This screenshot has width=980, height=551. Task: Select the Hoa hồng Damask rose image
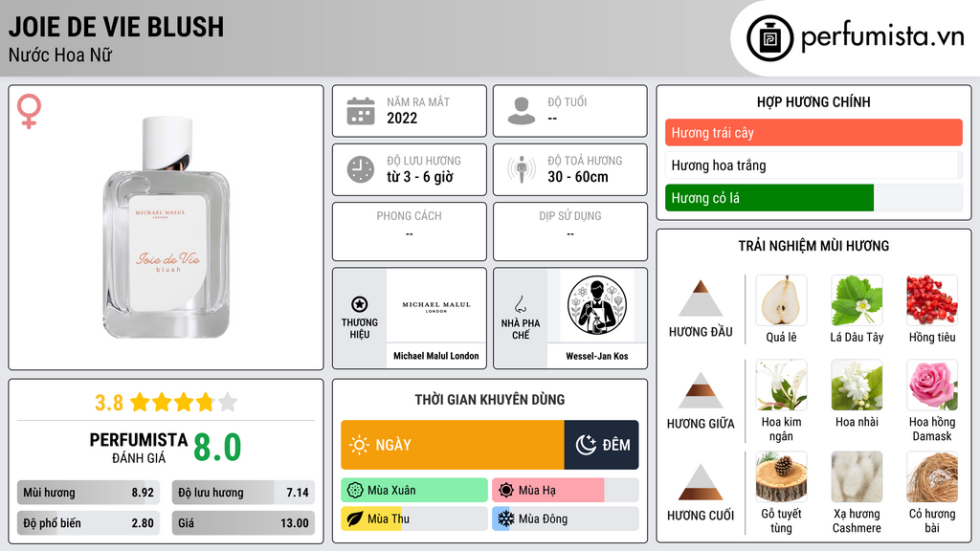(x=932, y=386)
